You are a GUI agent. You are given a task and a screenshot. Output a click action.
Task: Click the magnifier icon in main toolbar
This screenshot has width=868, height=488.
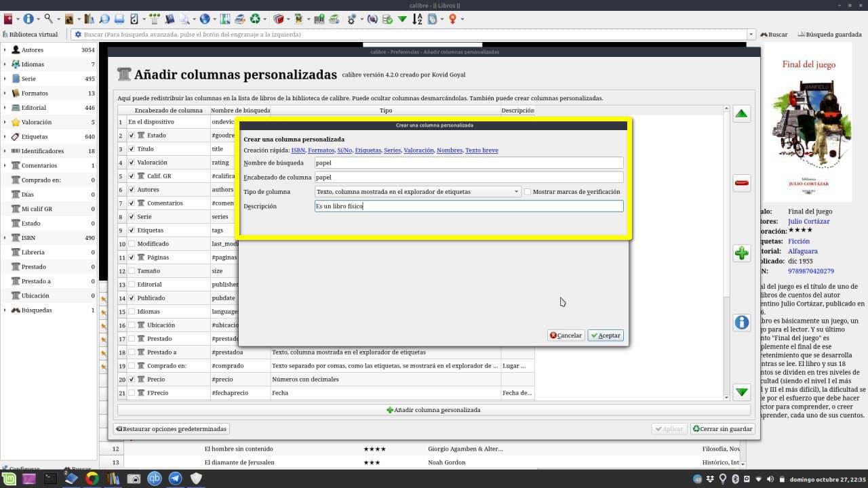[x=49, y=19]
